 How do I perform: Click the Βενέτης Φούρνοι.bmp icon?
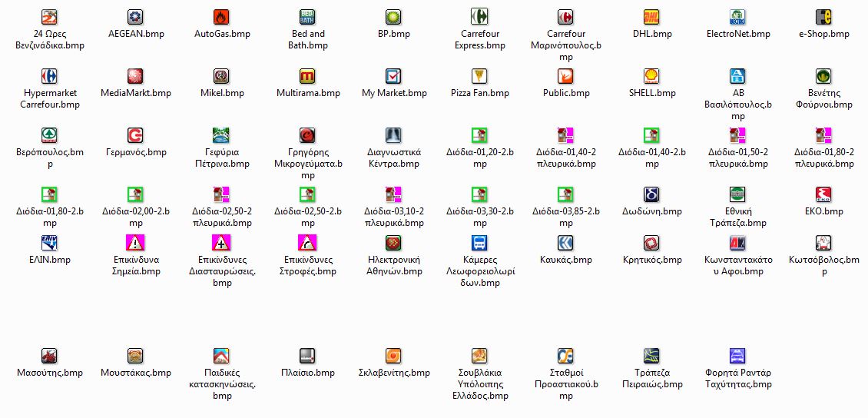coord(823,76)
